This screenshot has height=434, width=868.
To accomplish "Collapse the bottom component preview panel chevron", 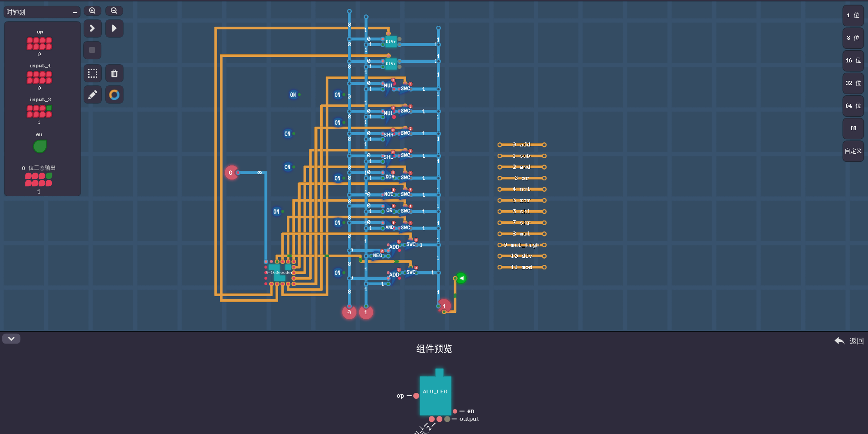I will 11,339.
